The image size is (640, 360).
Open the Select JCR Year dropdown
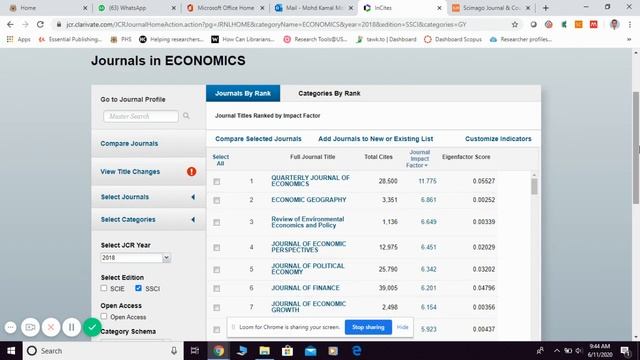(x=135, y=258)
